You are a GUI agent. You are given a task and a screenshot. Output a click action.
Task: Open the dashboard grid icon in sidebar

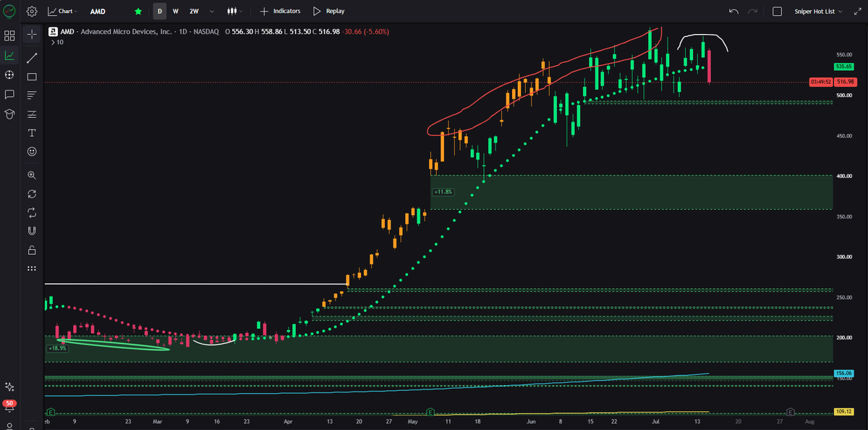pyautogui.click(x=10, y=35)
